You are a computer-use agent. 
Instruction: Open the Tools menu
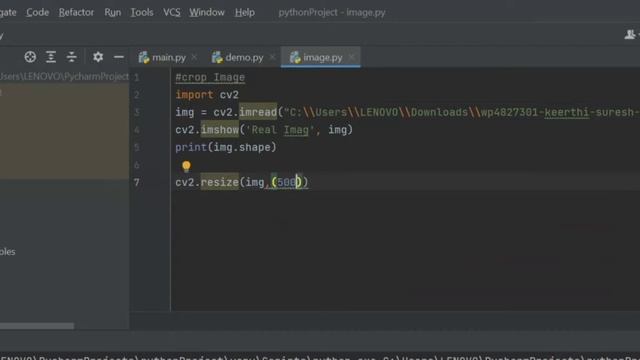pyautogui.click(x=142, y=12)
